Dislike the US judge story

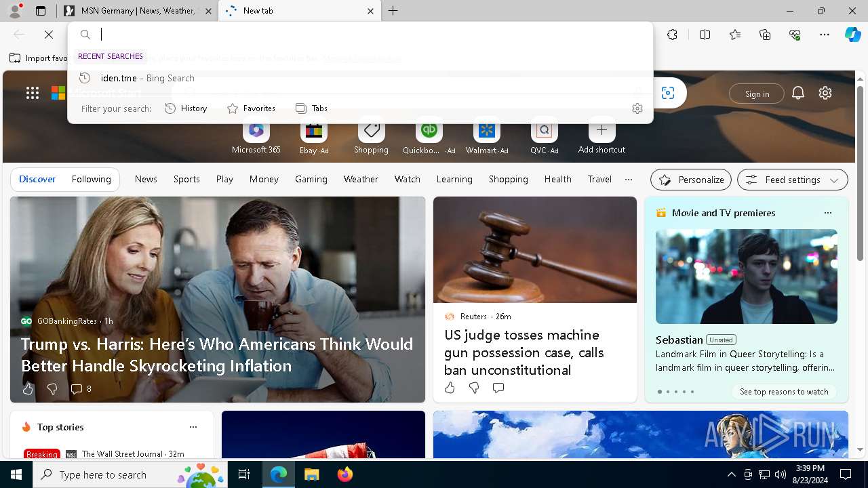pyautogui.click(x=474, y=388)
